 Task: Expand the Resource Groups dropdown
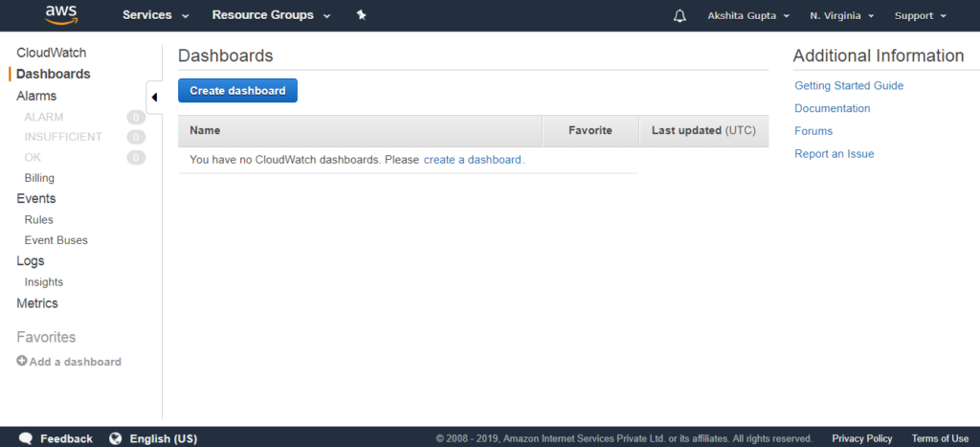pos(271,15)
